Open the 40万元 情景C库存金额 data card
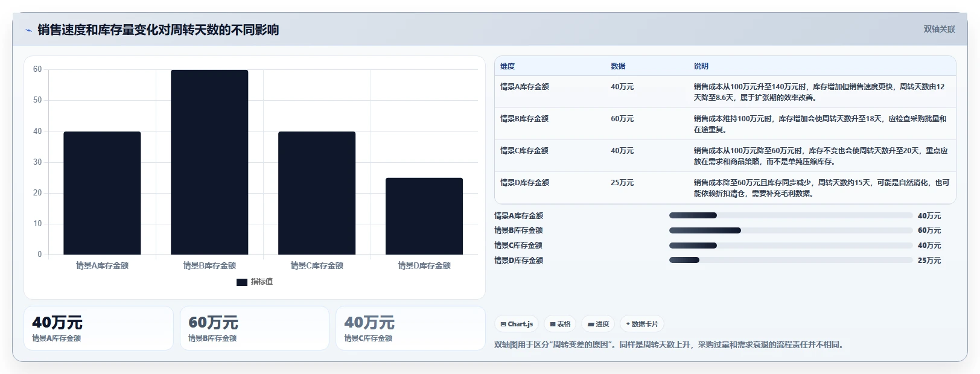The width and height of the screenshot is (980, 374). [x=410, y=328]
